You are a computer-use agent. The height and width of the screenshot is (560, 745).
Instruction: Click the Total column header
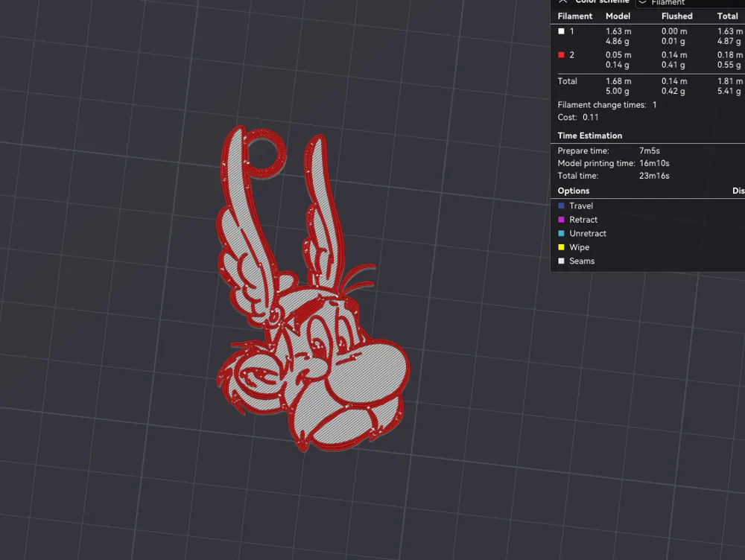pyautogui.click(x=727, y=16)
